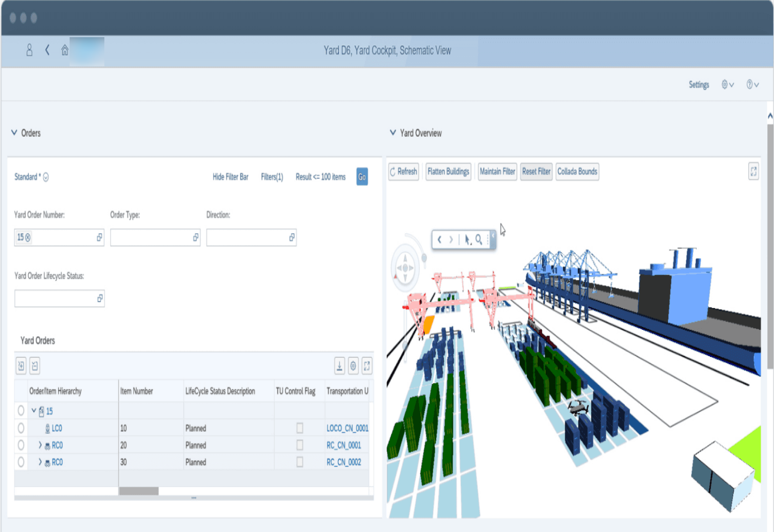The image size is (774, 532).
Task: Expand the RCO item 20 tree row
Action: [40, 445]
